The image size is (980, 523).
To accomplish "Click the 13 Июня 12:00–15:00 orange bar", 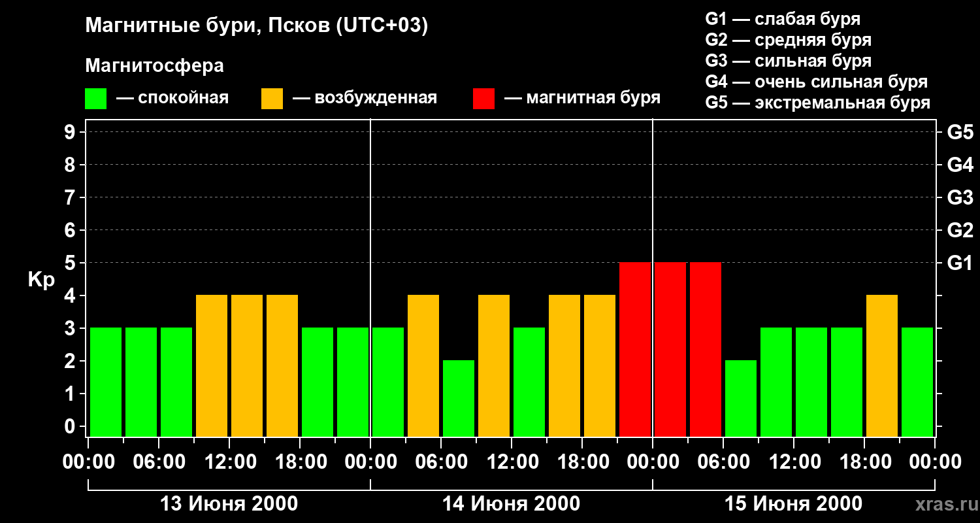I will pos(247,365).
